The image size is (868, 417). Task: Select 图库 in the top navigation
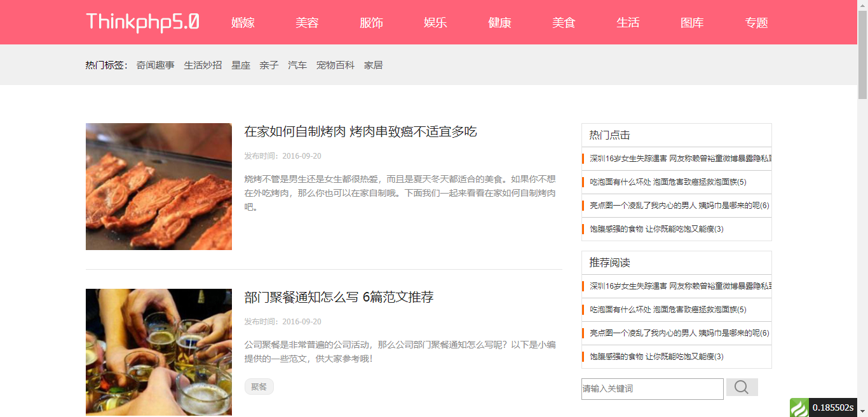(x=692, y=23)
